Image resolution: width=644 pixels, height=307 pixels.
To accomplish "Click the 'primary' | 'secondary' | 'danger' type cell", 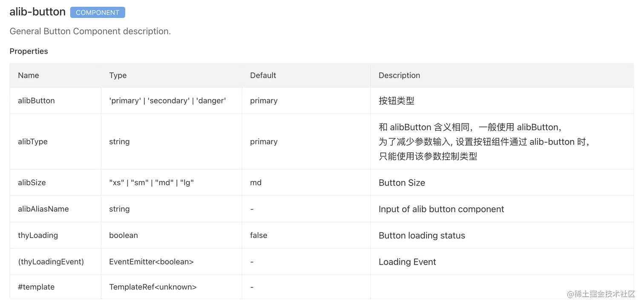I will click(x=167, y=100).
